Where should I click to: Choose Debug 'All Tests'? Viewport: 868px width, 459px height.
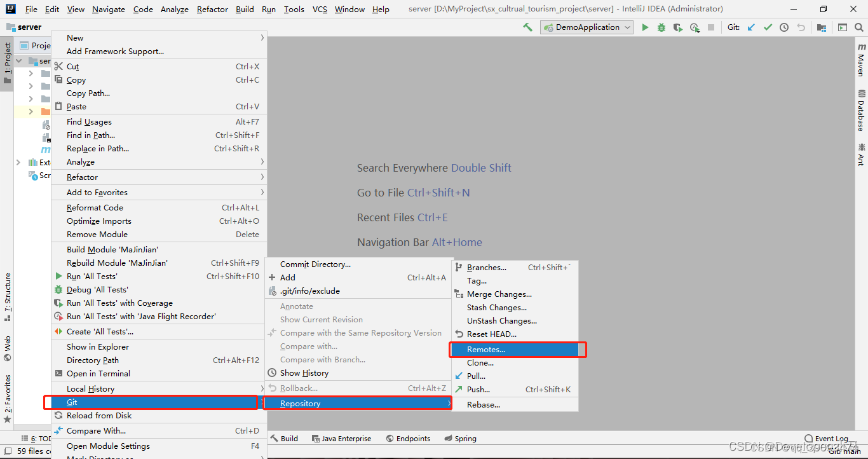[159, 290]
